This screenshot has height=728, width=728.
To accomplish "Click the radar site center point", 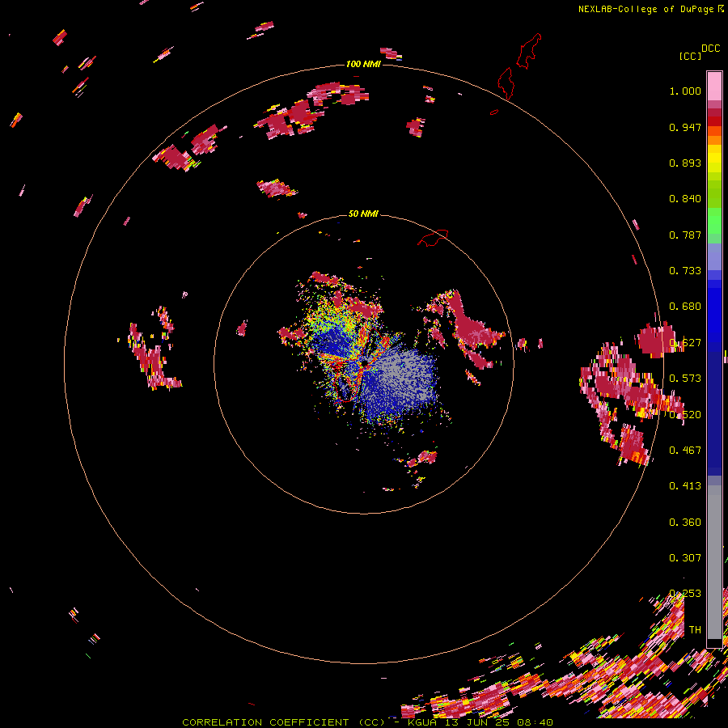I will coord(365,362).
